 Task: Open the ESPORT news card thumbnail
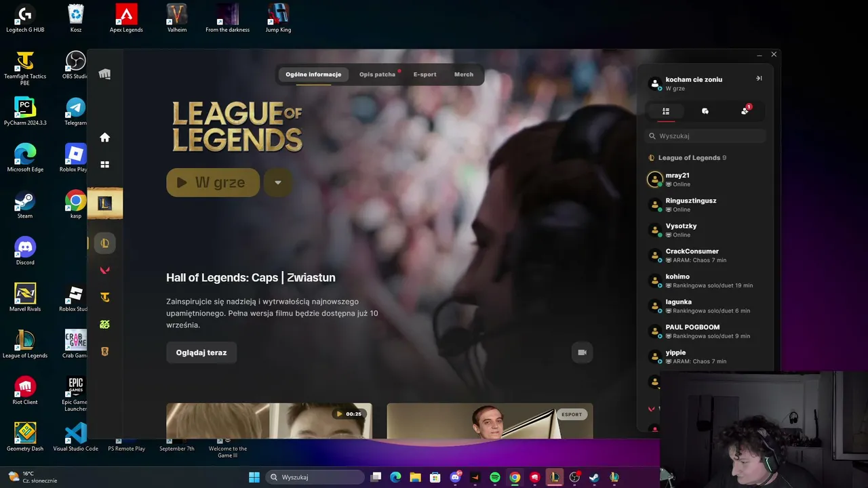[x=490, y=421]
